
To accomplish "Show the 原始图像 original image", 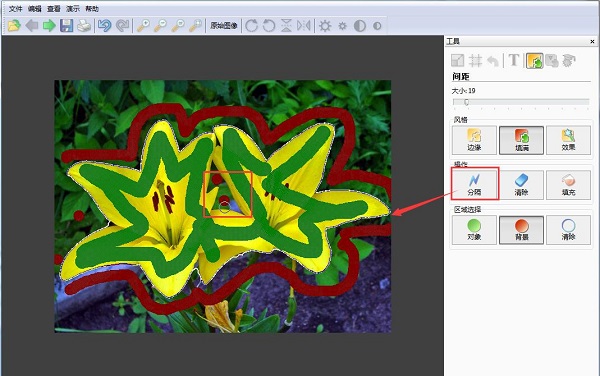I will tap(224, 26).
